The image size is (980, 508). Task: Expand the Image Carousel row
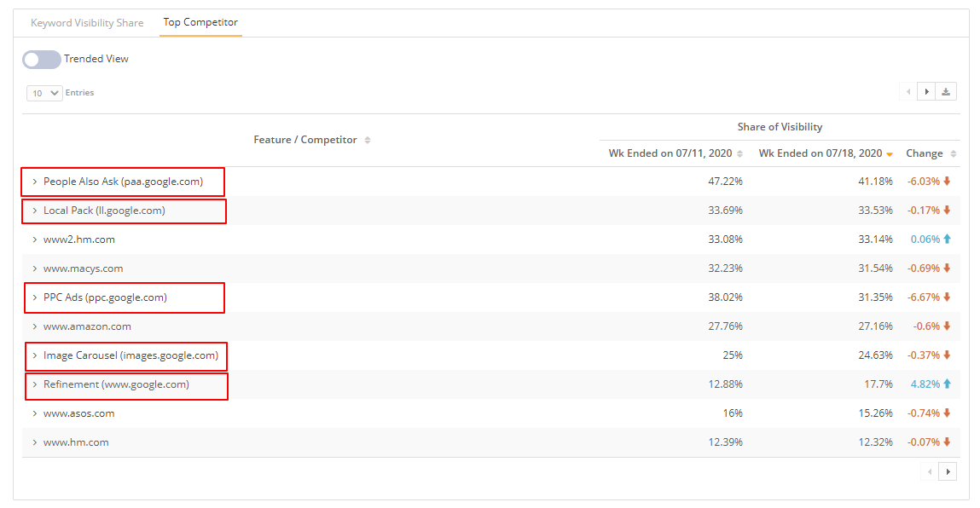coord(34,355)
